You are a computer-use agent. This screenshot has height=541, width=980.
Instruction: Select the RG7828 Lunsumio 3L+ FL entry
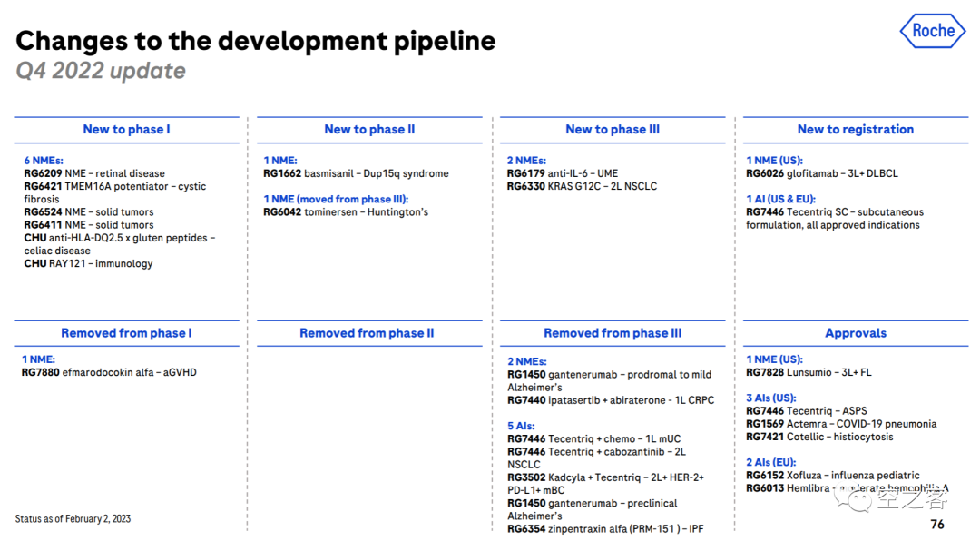808,372
